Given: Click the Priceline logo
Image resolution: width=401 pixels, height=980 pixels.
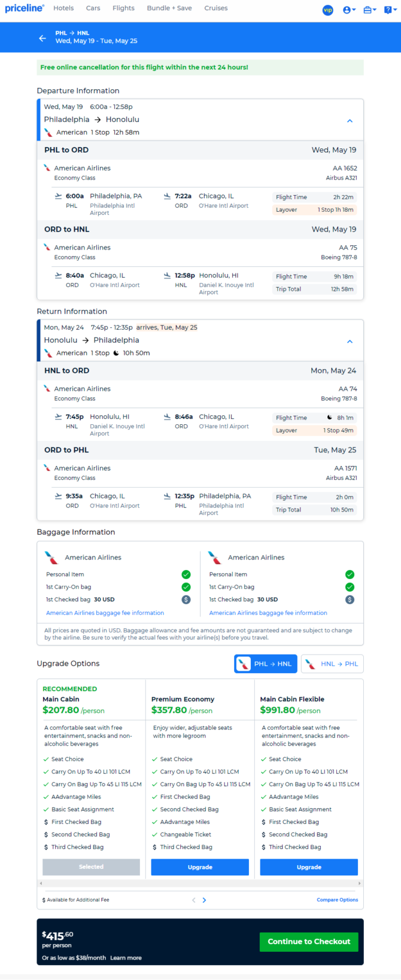Looking at the screenshot, I should [x=25, y=8].
